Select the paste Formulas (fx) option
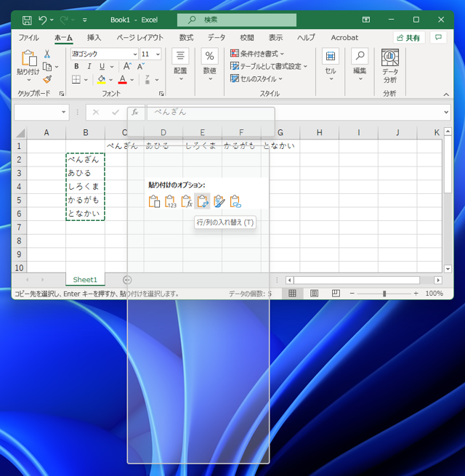 [x=186, y=201]
